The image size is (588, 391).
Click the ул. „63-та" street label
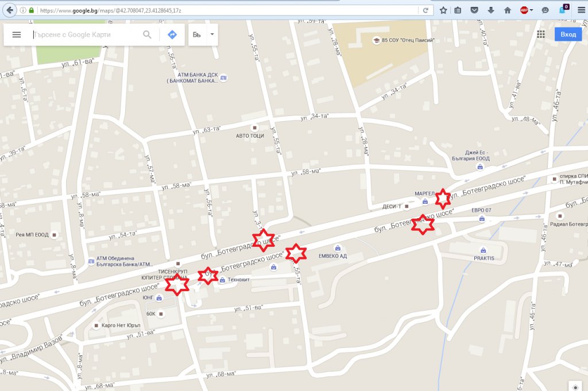(x=206, y=130)
